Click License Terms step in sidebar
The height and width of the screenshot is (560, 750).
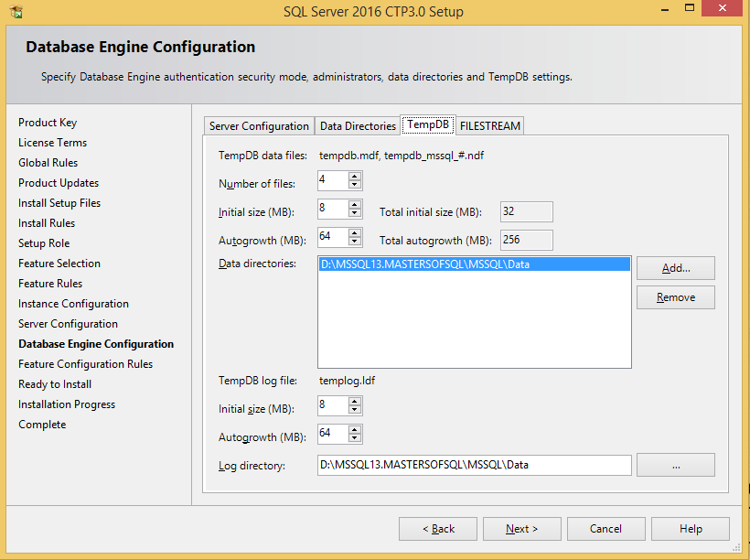[x=53, y=143]
